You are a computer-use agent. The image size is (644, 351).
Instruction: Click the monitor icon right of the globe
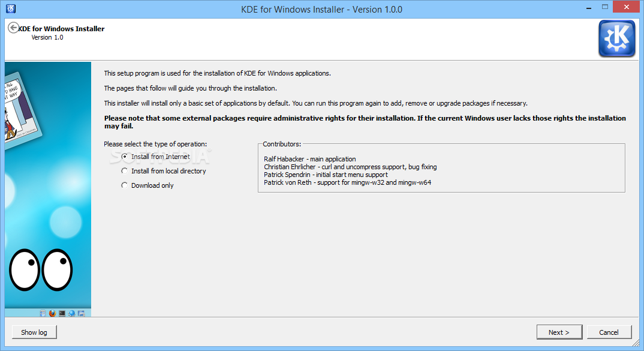(x=81, y=313)
